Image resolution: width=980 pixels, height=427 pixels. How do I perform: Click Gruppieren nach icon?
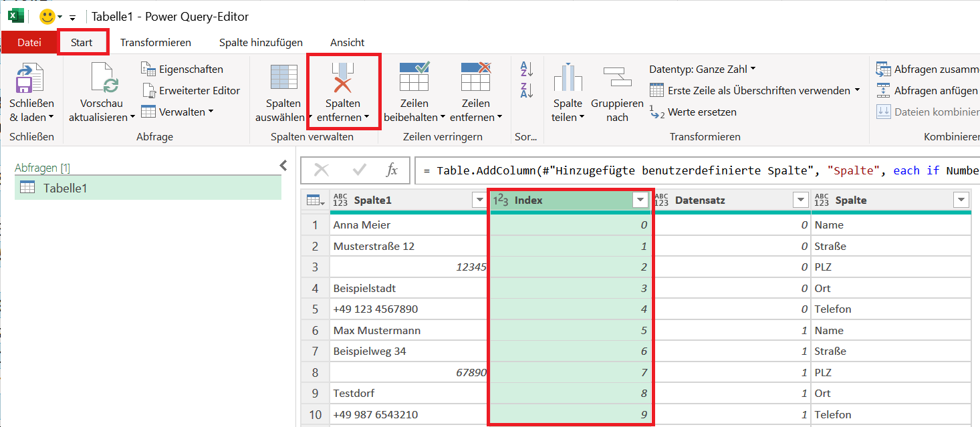click(x=617, y=78)
